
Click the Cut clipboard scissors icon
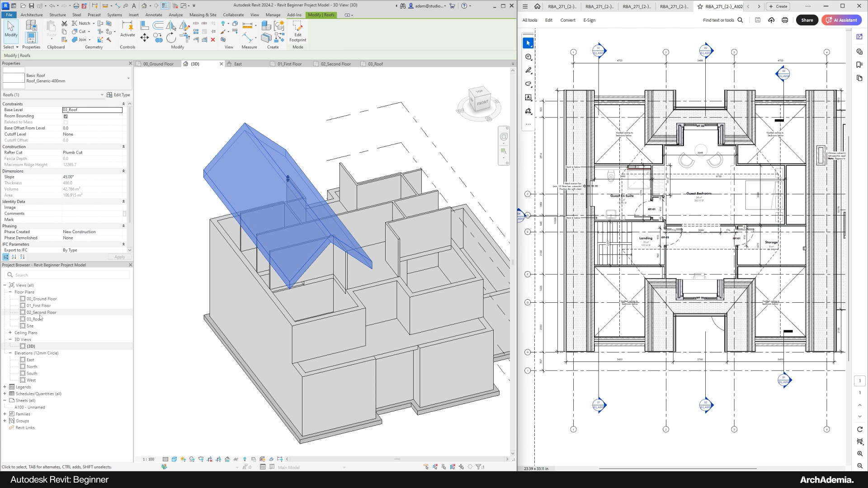[64, 23]
